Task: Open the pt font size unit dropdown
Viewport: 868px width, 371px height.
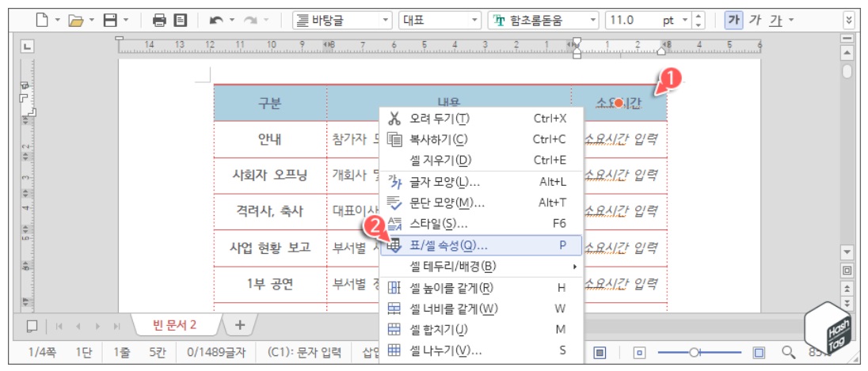Action: pos(685,21)
